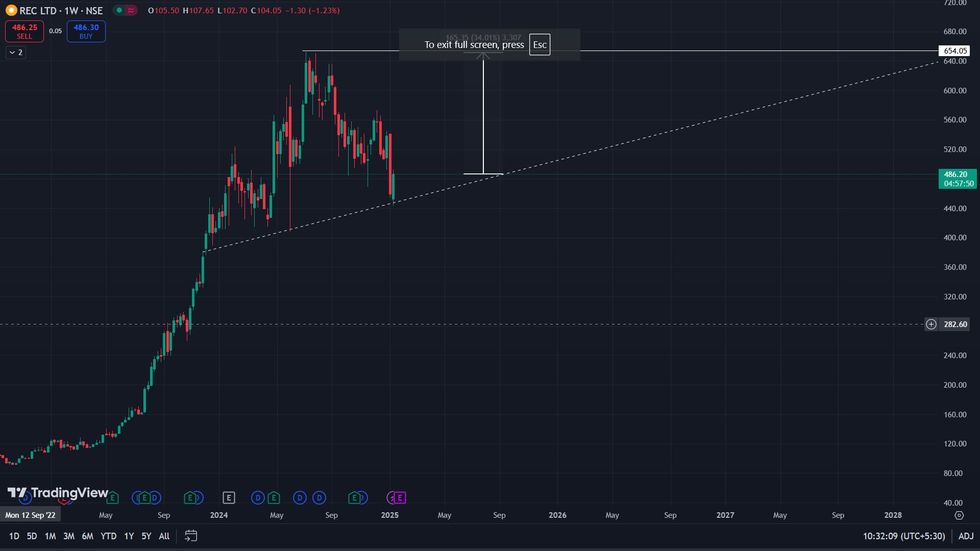
Task: Click the green market open status dot
Action: [x=119, y=10]
